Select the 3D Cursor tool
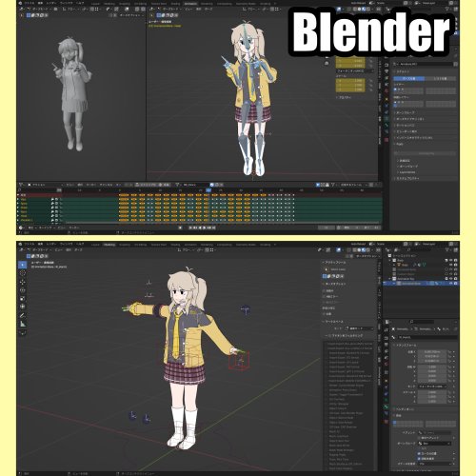This screenshot has height=476, width=476. pyautogui.click(x=23, y=273)
